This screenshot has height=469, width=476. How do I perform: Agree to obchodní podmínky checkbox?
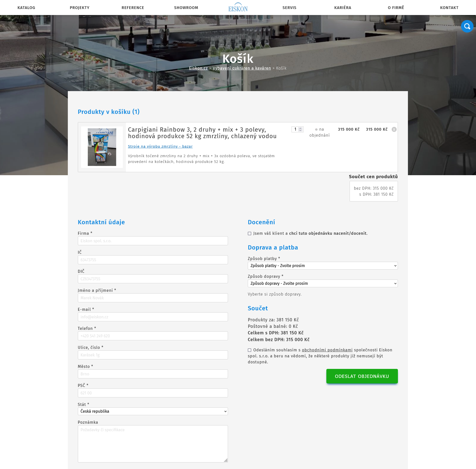250,350
